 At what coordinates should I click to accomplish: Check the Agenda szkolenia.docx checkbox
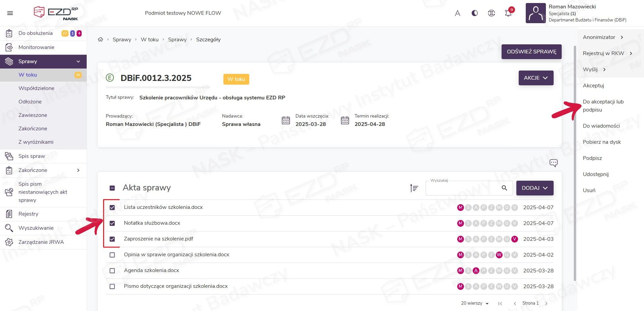(x=112, y=271)
